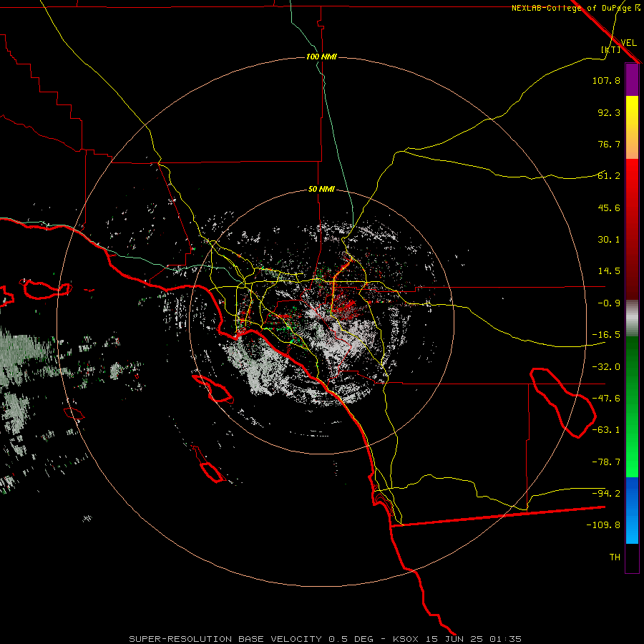
Task: Select the 45.6 scale label
Action: (609, 208)
